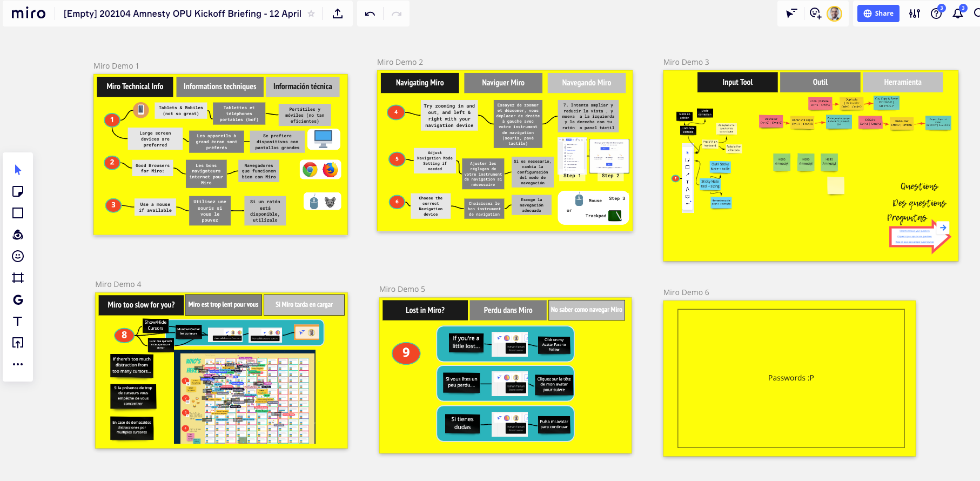
Task: Click the Si tienes dudas box
Action: (x=462, y=423)
